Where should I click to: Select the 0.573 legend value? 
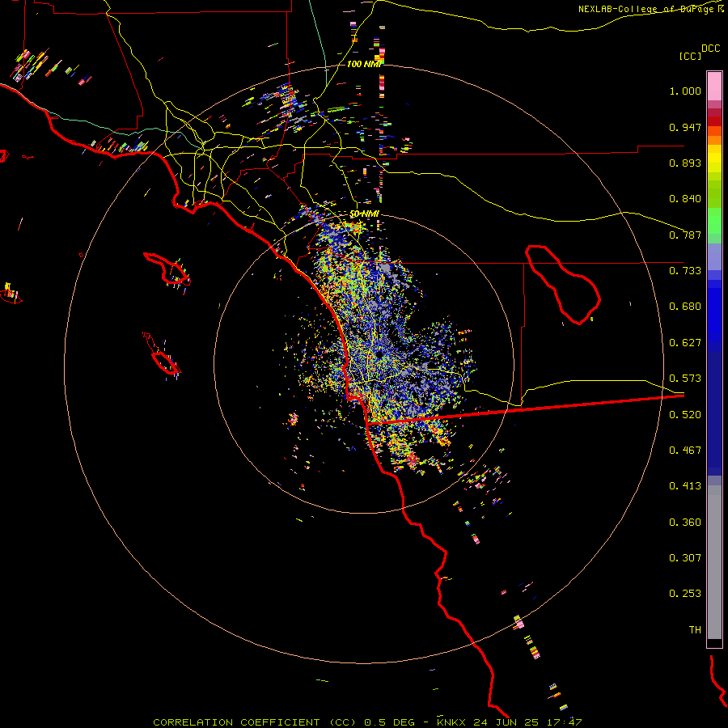[x=685, y=379]
